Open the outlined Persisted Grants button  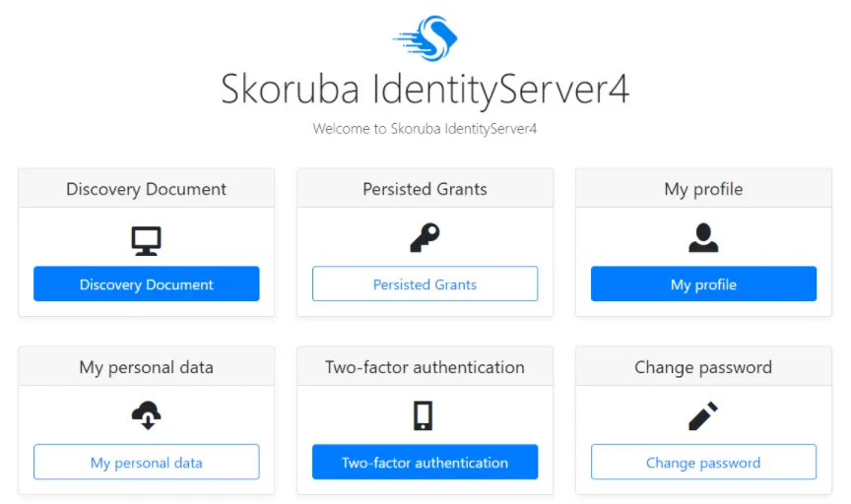pos(425,283)
